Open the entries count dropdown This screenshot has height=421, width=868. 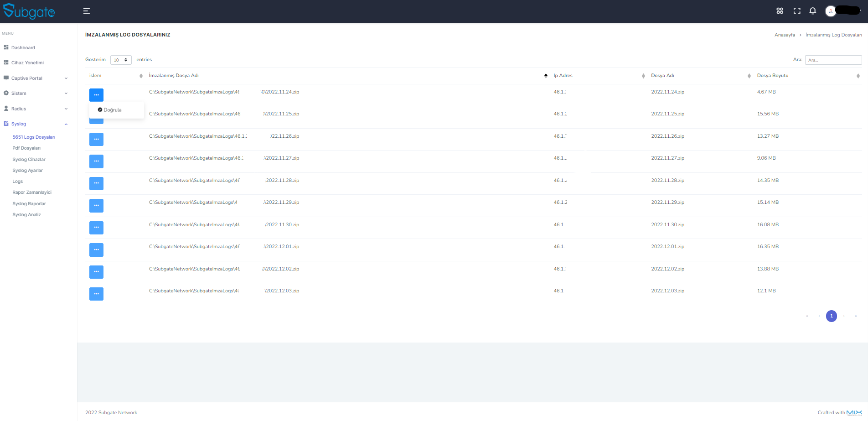pos(120,60)
